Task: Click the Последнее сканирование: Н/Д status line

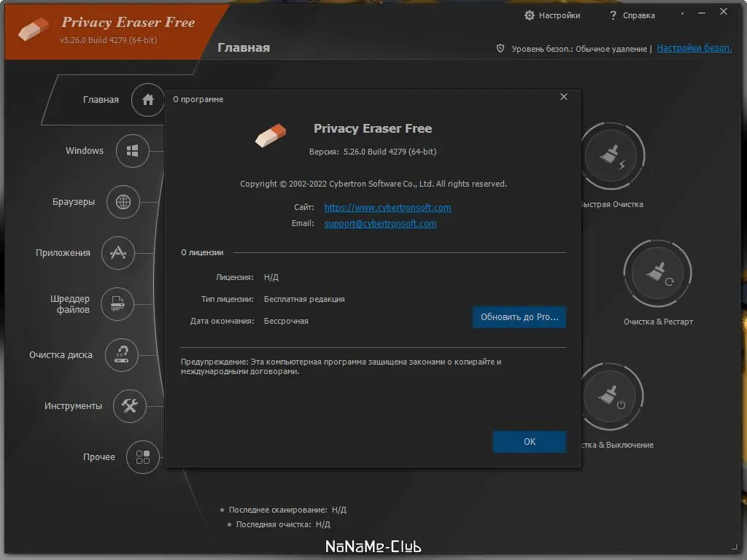Action: [x=287, y=510]
